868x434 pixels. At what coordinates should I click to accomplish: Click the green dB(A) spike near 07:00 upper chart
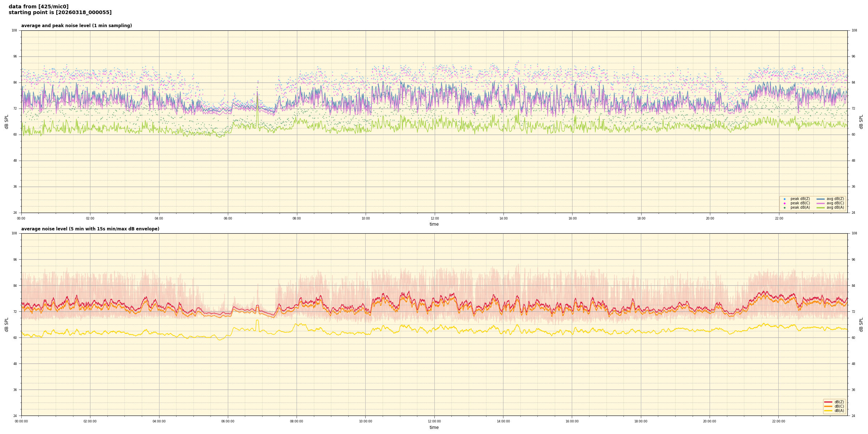click(x=258, y=99)
